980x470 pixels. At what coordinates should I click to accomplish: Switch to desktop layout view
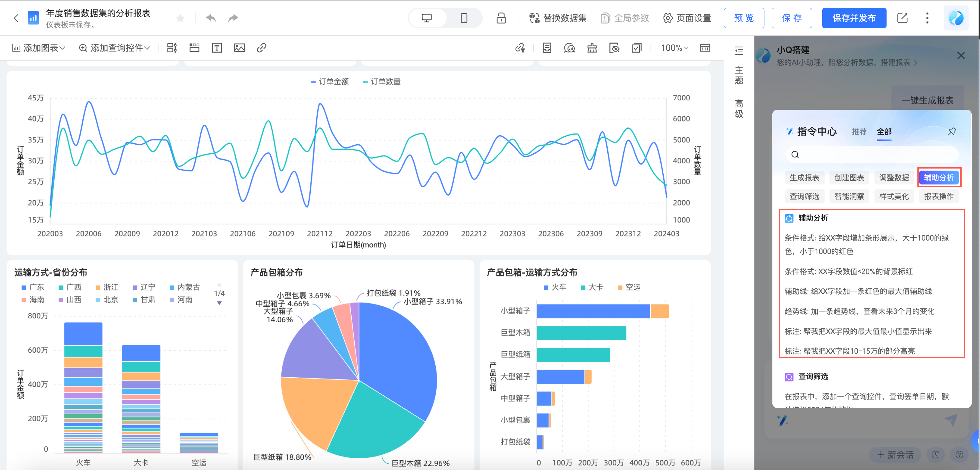pyautogui.click(x=427, y=18)
